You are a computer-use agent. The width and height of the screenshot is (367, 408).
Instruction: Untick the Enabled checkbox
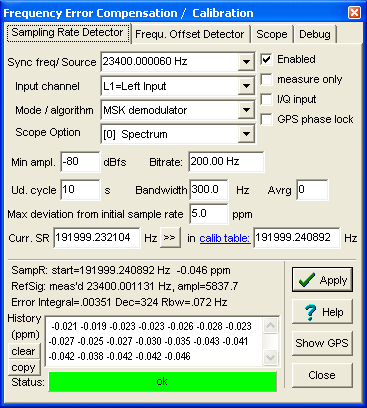[x=266, y=59]
